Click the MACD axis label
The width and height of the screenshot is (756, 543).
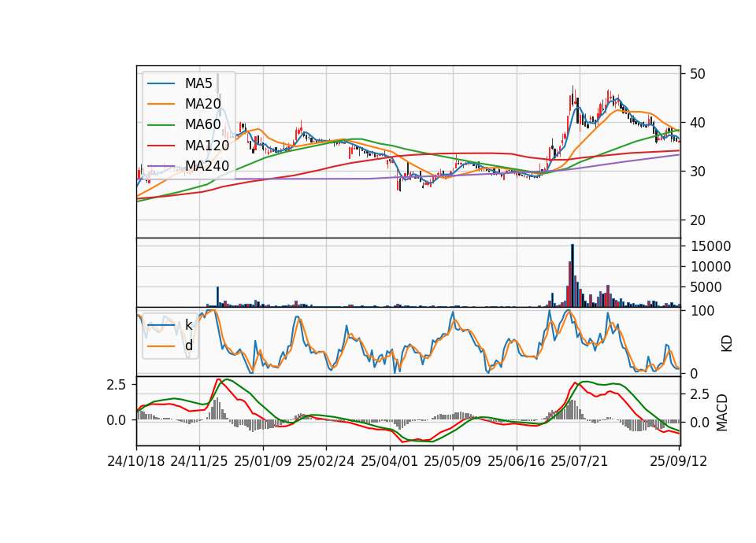tap(722, 412)
